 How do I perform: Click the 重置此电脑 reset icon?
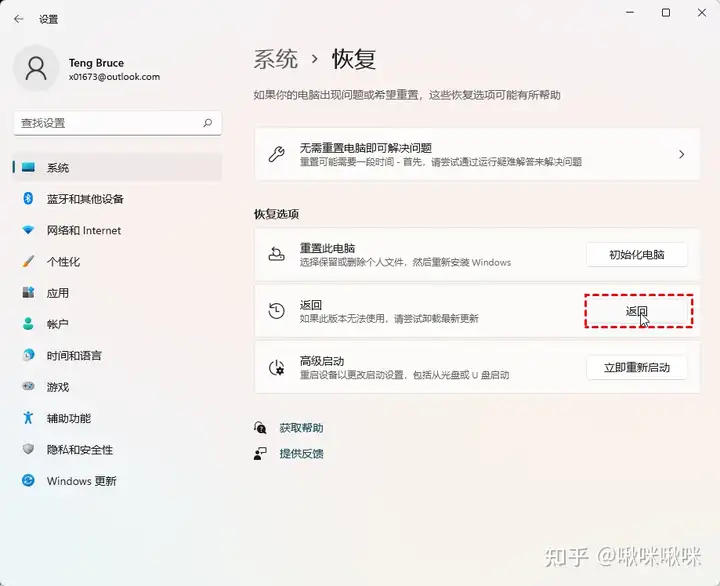276,254
